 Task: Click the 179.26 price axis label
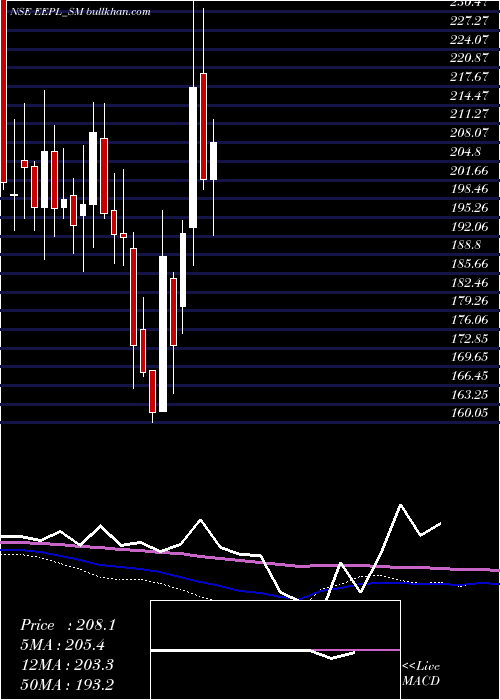click(x=469, y=301)
